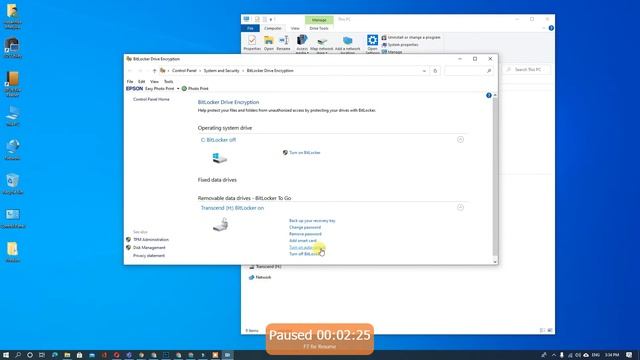
Task: Select the Manage contextual tab
Action: [319, 20]
